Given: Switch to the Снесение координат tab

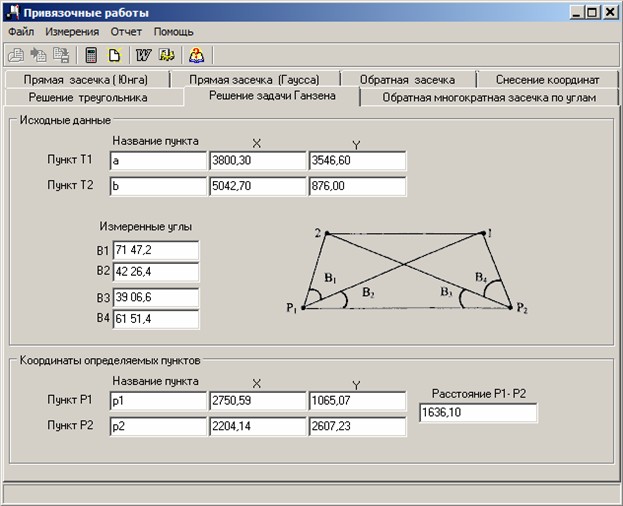Looking at the screenshot, I should click(547, 80).
